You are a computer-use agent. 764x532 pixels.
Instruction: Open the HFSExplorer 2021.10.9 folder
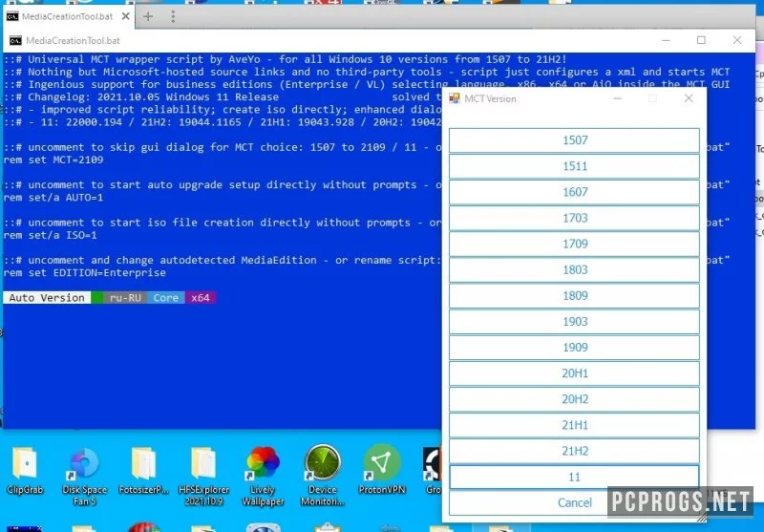(203, 476)
